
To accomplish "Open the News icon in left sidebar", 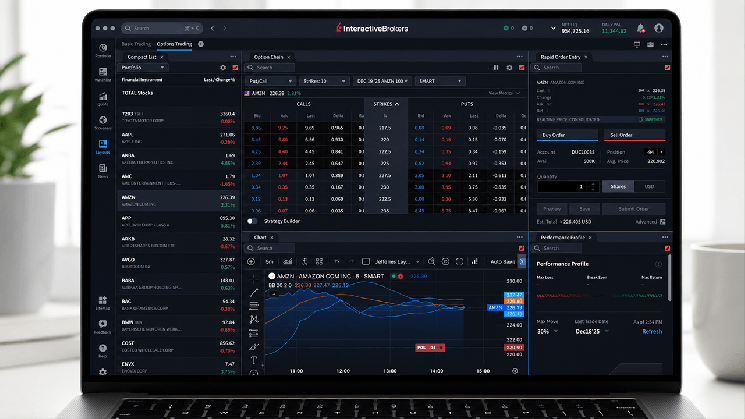I will (x=103, y=168).
